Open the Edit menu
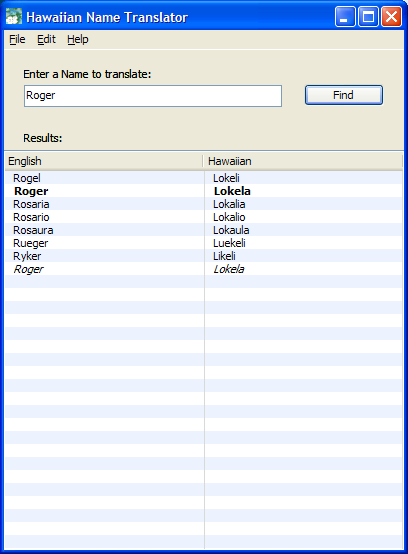 tap(46, 39)
